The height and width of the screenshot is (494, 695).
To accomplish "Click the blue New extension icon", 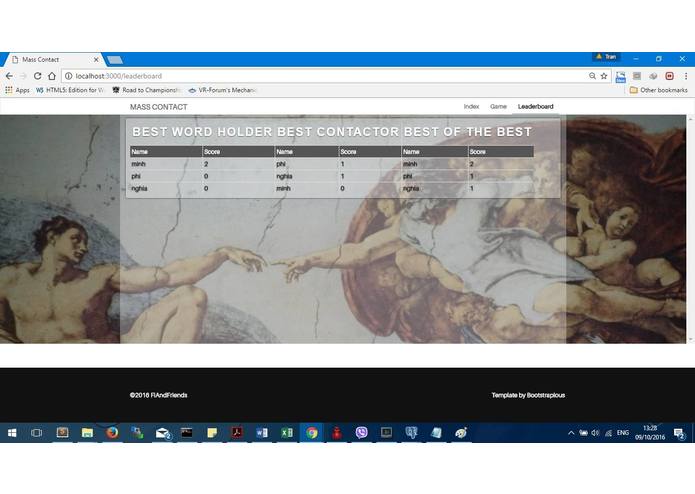I will click(621, 77).
